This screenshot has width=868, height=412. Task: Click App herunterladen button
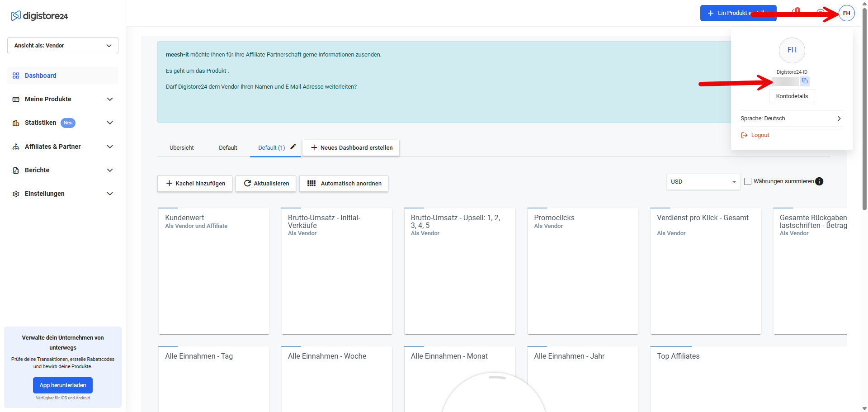coord(63,385)
